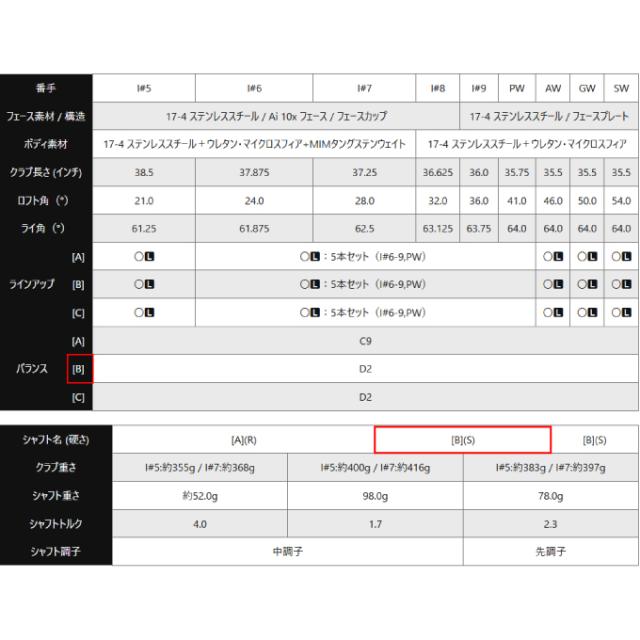Click the ○L mark in lineup [A] GW column
The width and height of the screenshot is (640, 640).
click(587, 257)
